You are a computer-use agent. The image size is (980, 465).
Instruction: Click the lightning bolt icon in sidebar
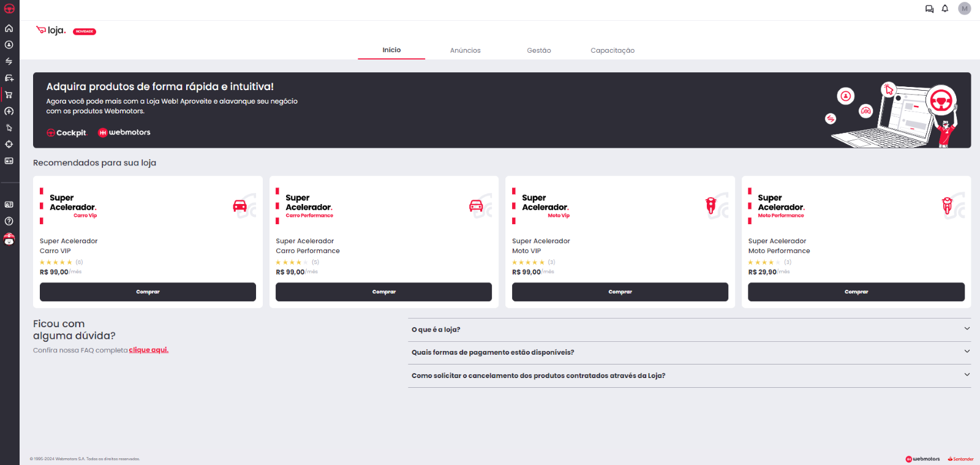click(x=9, y=61)
